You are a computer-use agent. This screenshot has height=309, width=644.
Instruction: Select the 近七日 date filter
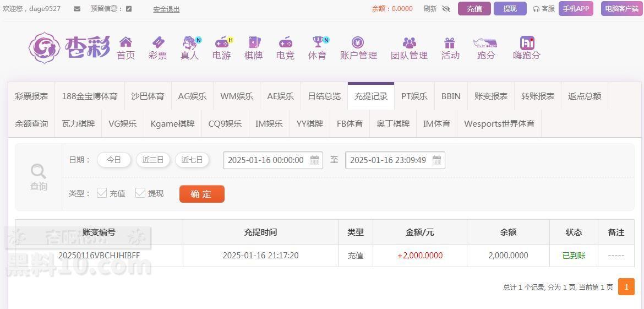pos(192,160)
